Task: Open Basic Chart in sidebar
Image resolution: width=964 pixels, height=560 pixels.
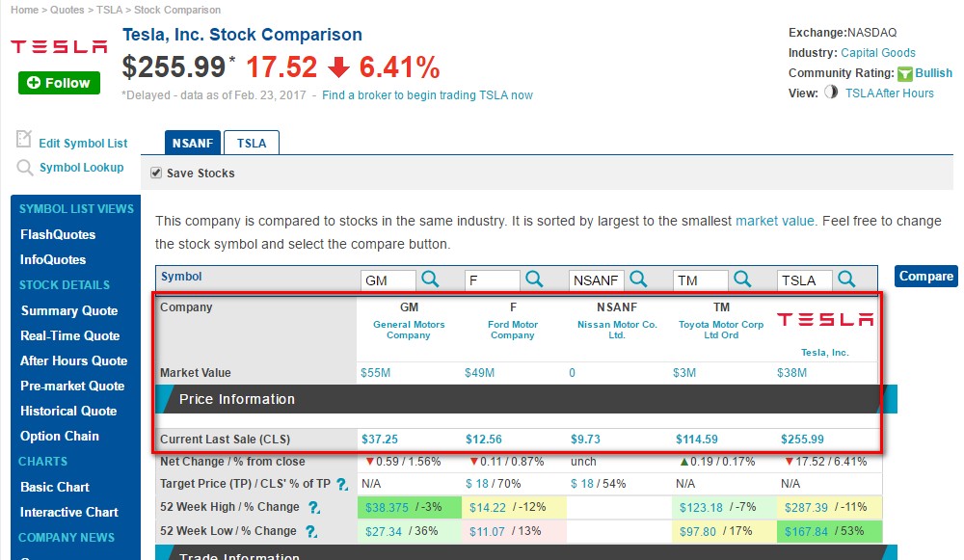Action: 55,487
